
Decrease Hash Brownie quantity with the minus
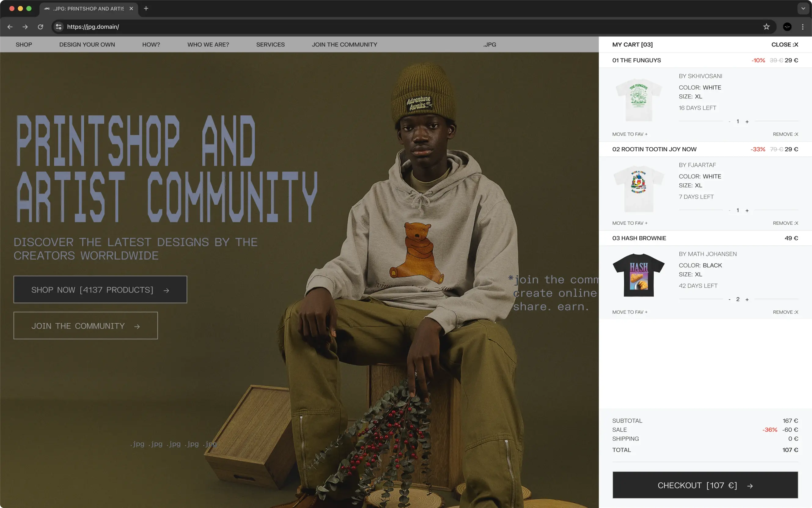[x=729, y=299]
